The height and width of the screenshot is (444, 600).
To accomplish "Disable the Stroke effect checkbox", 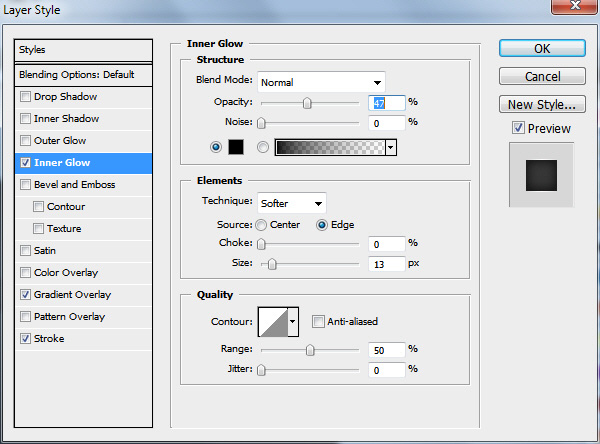I will [25, 338].
